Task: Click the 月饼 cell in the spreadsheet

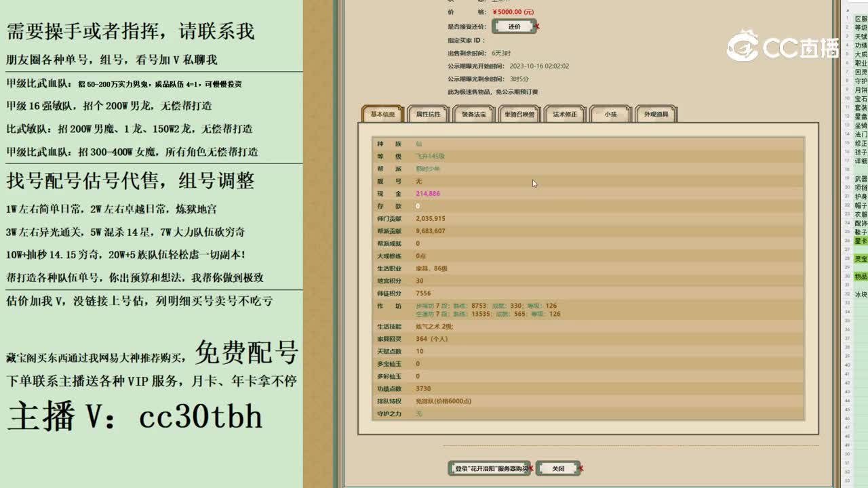Action: point(861,89)
